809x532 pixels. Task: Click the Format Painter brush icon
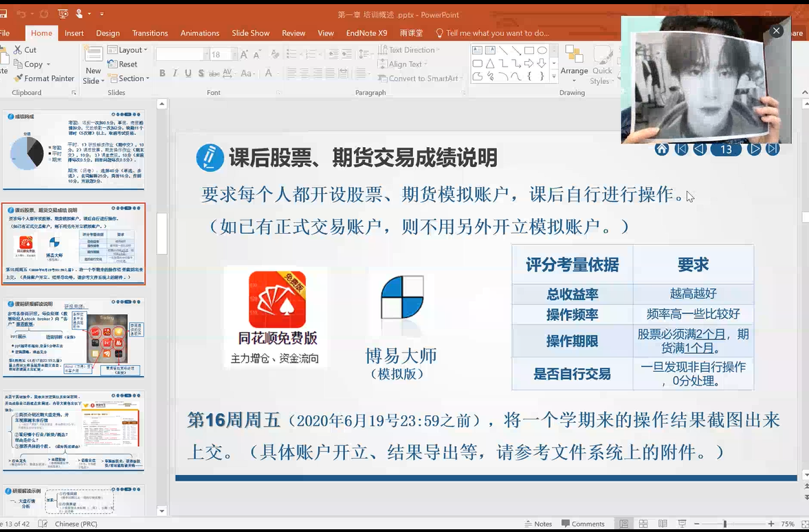(18, 78)
